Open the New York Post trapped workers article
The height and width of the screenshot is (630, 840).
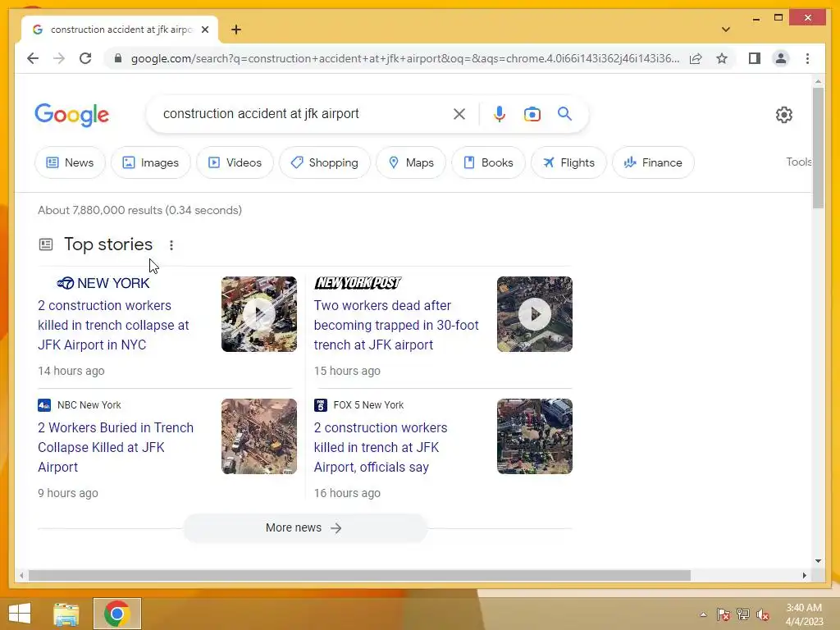(x=396, y=325)
